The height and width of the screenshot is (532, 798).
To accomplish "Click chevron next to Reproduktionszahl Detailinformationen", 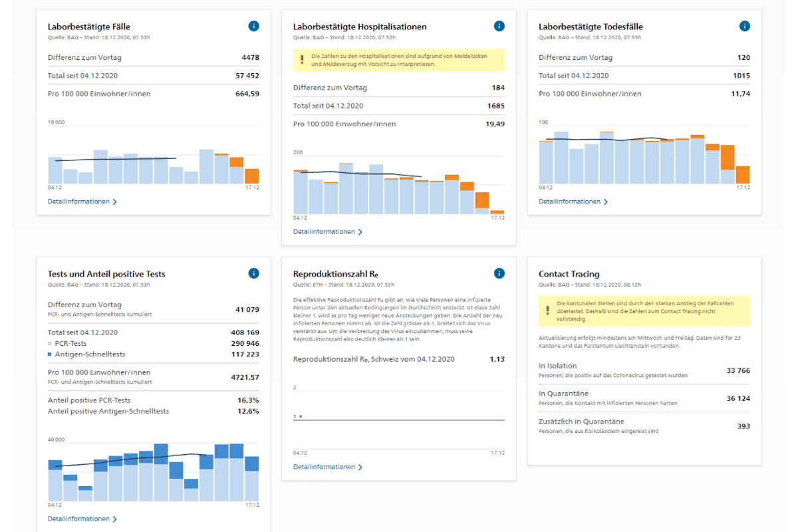I will 360,467.
